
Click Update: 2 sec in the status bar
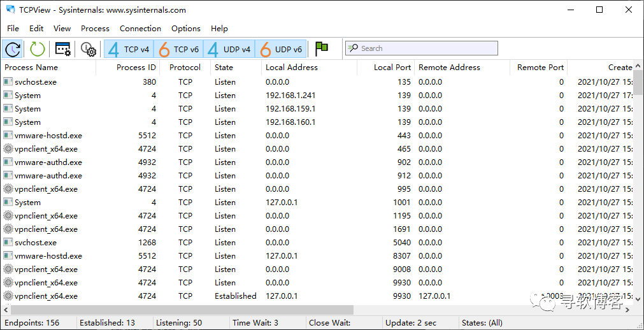tap(411, 323)
